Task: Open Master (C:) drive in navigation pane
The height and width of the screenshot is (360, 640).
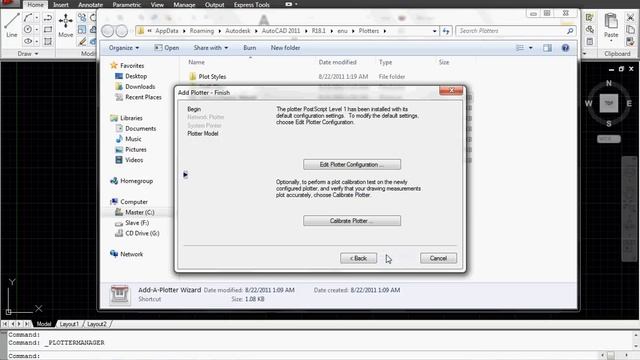Action: (x=139, y=212)
